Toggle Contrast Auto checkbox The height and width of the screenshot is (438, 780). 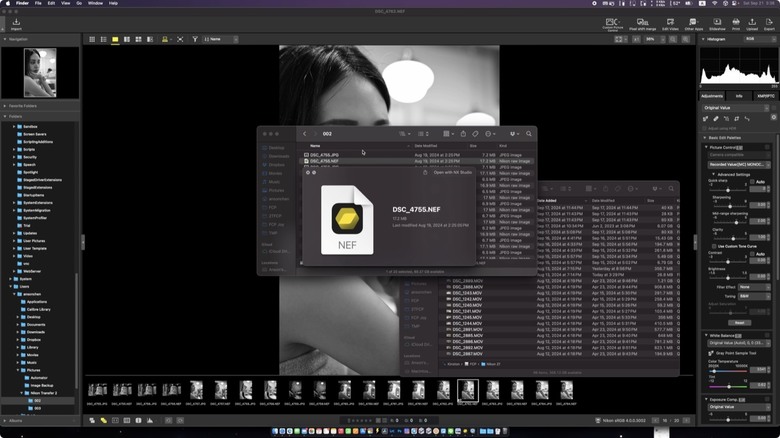[752, 254]
